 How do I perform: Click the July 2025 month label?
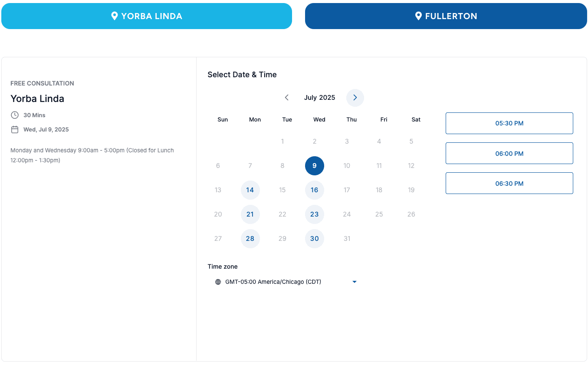click(x=320, y=98)
